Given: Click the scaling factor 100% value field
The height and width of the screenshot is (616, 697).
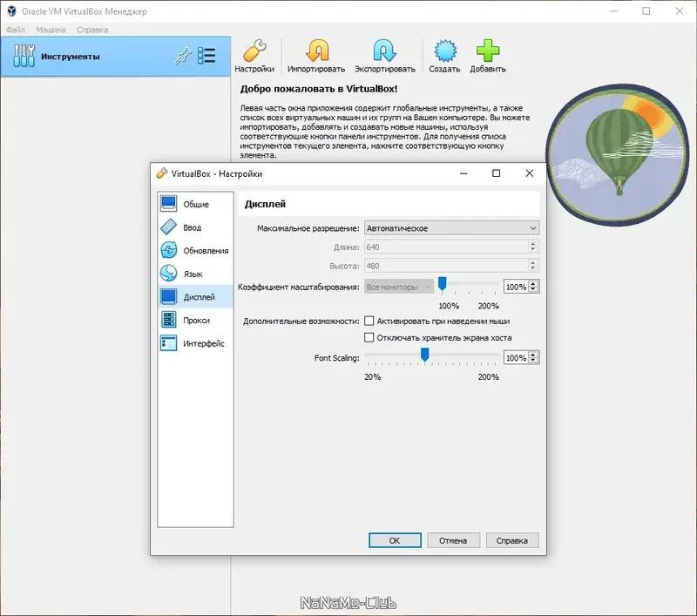Looking at the screenshot, I should coord(516,288).
